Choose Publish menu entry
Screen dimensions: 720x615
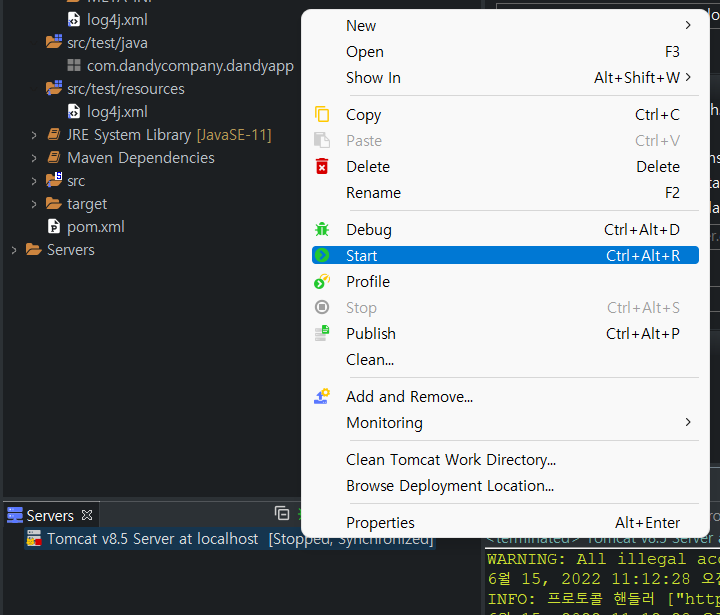(505, 333)
